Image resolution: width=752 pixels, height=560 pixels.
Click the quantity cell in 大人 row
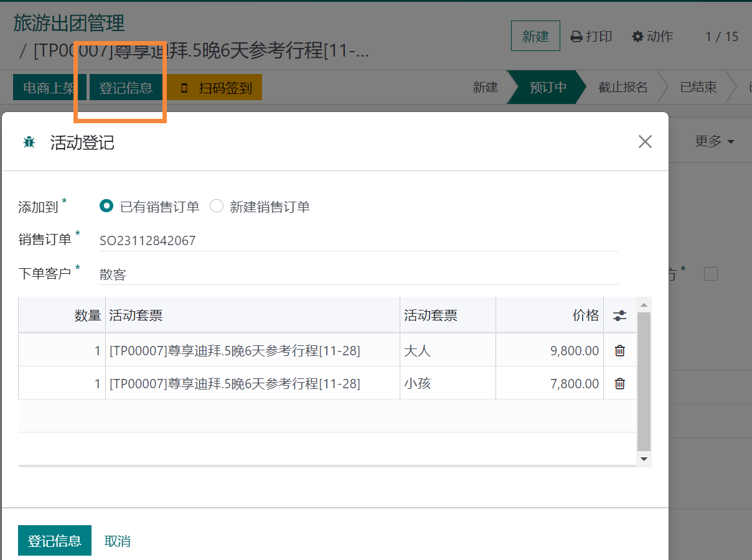pos(62,350)
